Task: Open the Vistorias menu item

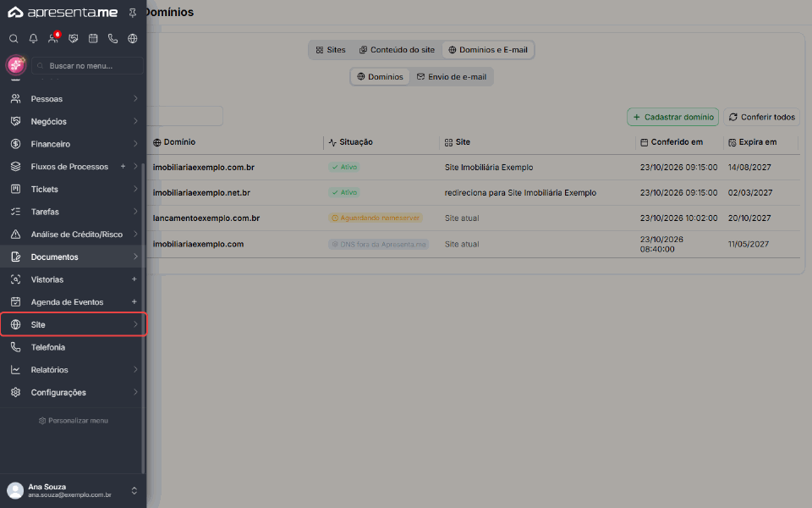Action: coord(73,279)
